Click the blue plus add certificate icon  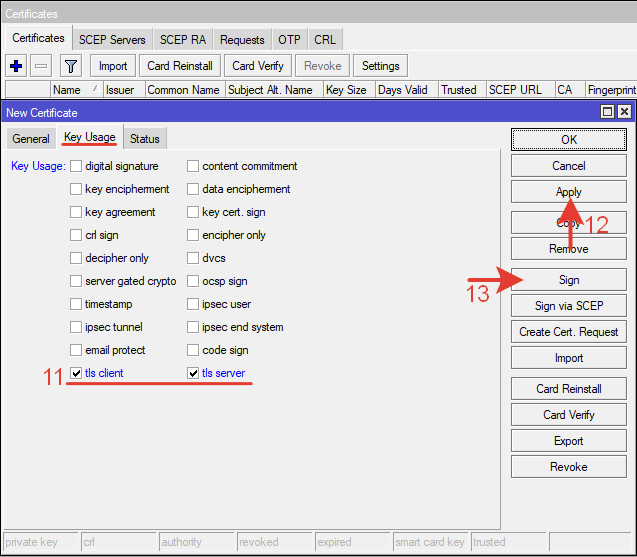(16, 66)
